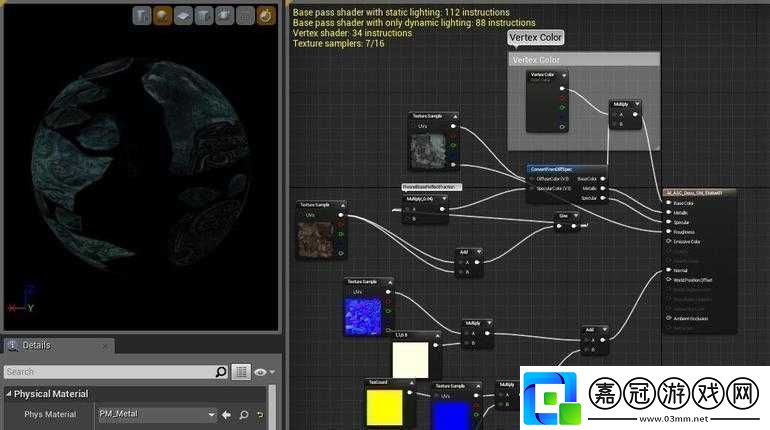Image resolution: width=770 pixels, height=430 pixels.
Task: Collapse the Physical Material section
Action: [9, 394]
